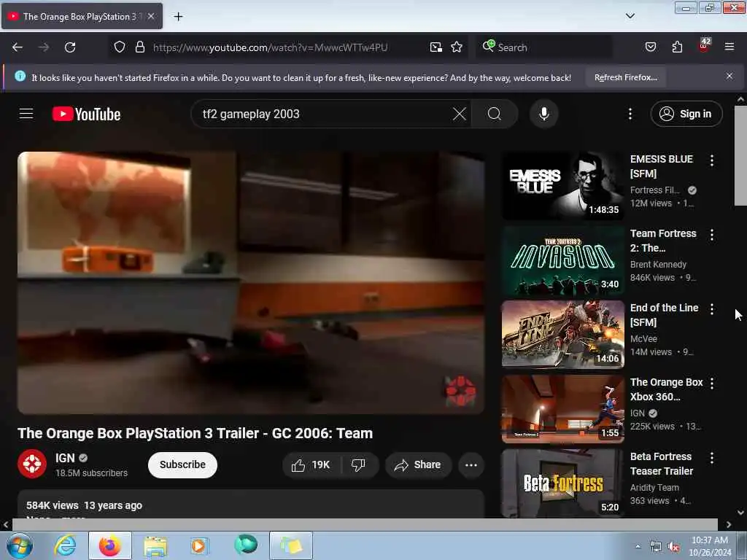Click the horizontal page scrollbar

pyautogui.click(x=365, y=524)
